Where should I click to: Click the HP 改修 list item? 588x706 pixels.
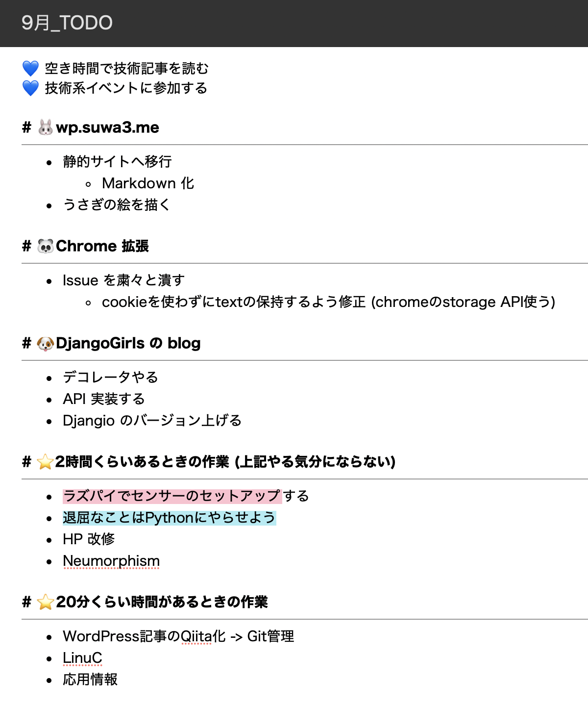point(89,539)
